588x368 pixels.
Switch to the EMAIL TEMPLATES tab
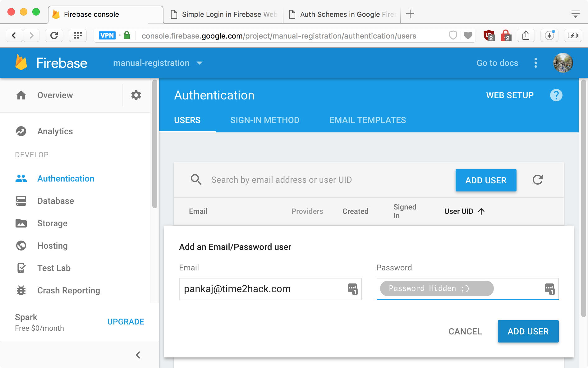pyautogui.click(x=368, y=120)
